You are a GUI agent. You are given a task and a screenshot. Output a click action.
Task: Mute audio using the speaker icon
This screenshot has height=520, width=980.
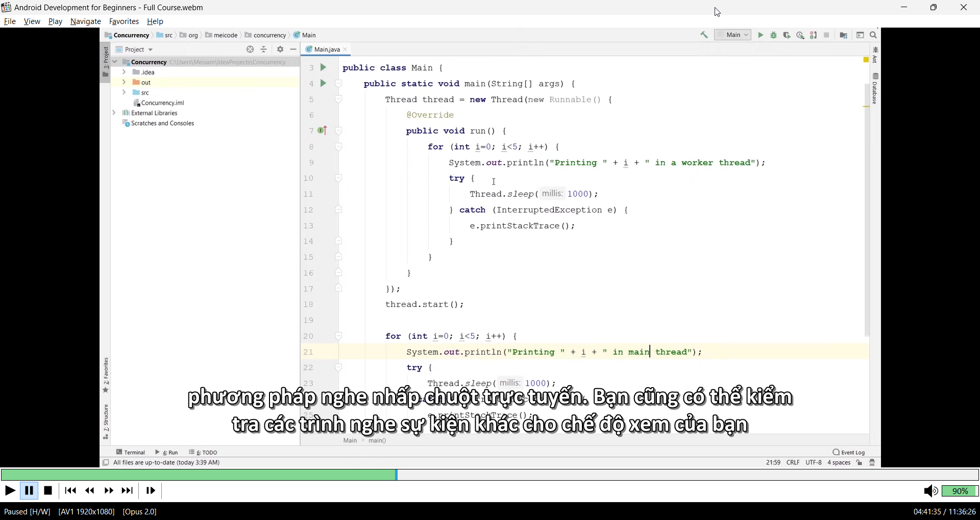click(930, 491)
